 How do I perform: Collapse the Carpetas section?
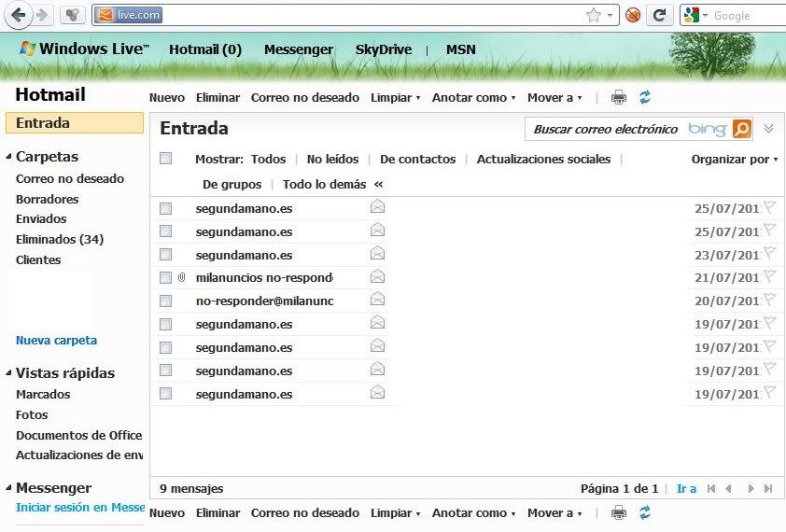click(x=8, y=157)
